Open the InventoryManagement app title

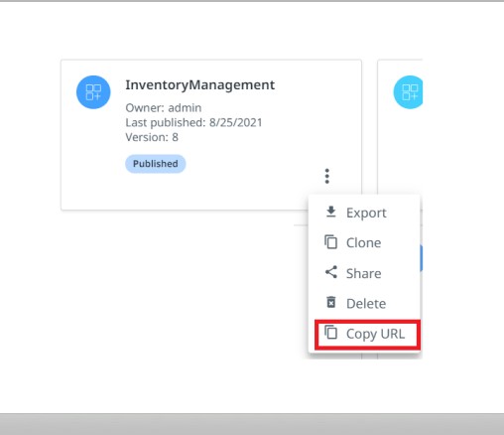pyautogui.click(x=199, y=85)
